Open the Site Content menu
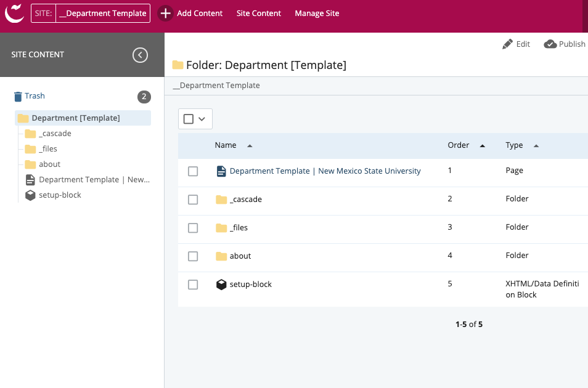The width and height of the screenshot is (588, 388). pyautogui.click(x=258, y=13)
